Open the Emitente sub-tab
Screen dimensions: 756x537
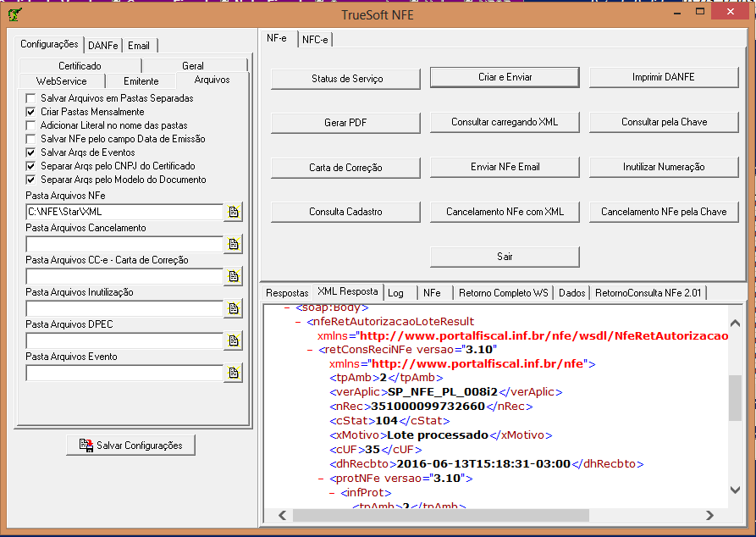tap(141, 81)
